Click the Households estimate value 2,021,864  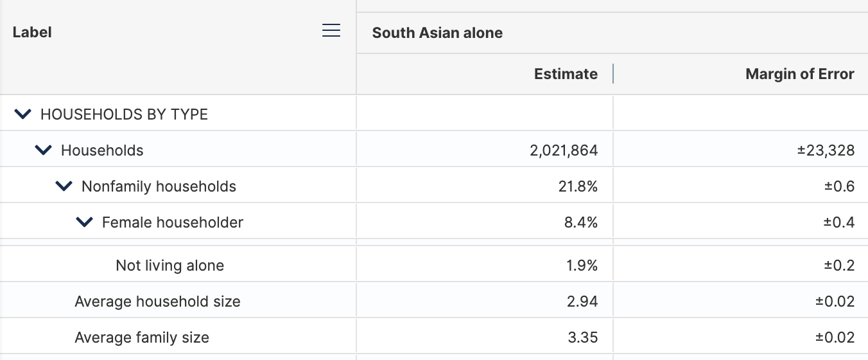(x=564, y=150)
